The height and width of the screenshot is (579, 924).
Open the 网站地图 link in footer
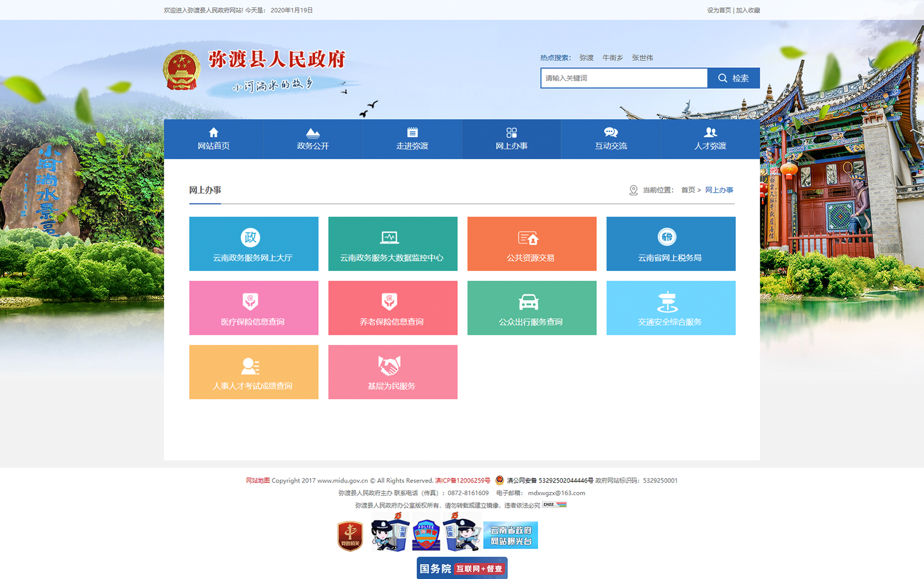click(257, 480)
